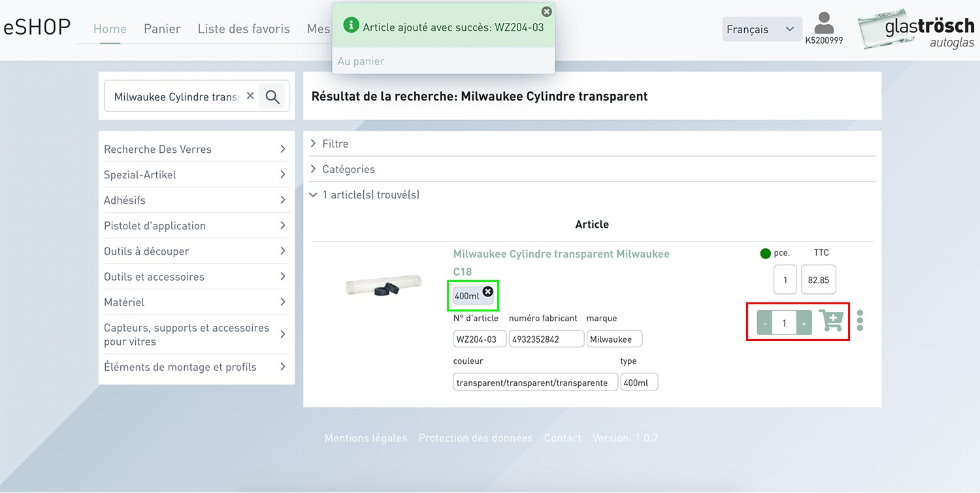
Task: Open Contact footer link
Action: 563,438
